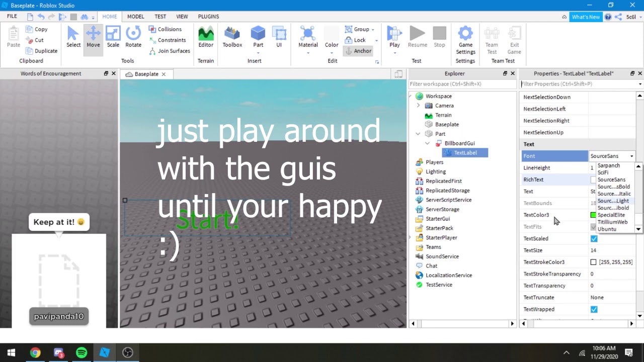The image size is (644, 362).
Task: Select ReplicatedStorage in Explorer
Action: click(447, 191)
